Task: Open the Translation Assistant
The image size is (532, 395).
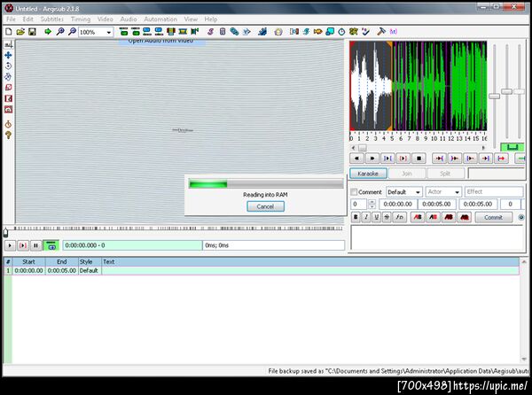Action: (318, 32)
